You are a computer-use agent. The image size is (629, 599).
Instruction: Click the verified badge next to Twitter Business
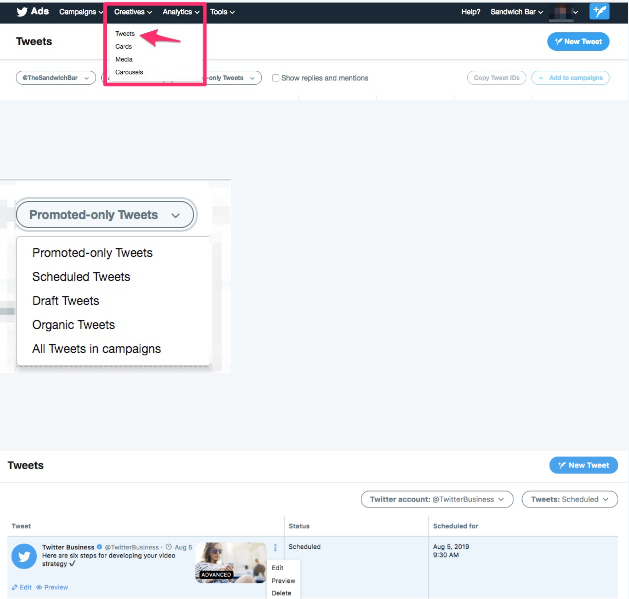(x=99, y=547)
